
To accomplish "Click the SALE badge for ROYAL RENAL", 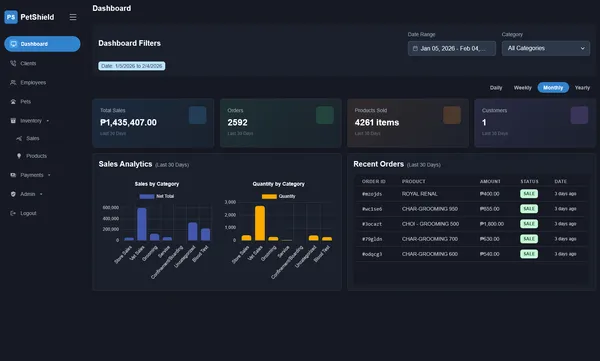I will tap(529, 194).
